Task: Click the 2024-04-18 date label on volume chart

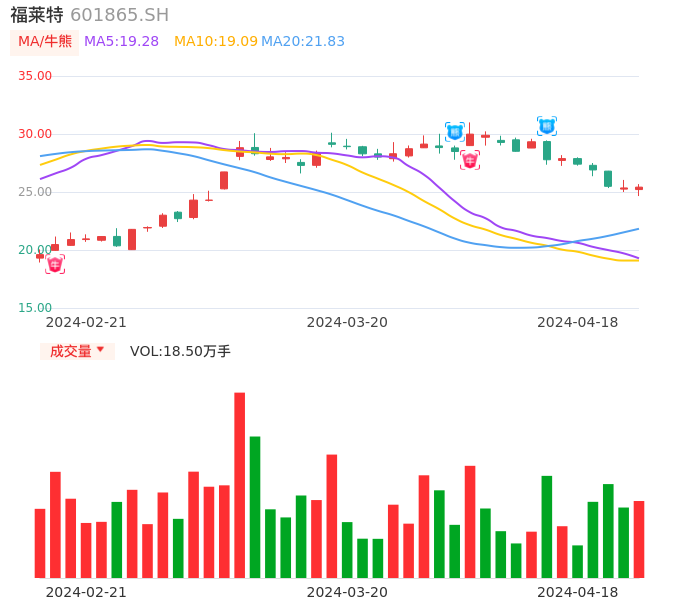Action: 577,592
